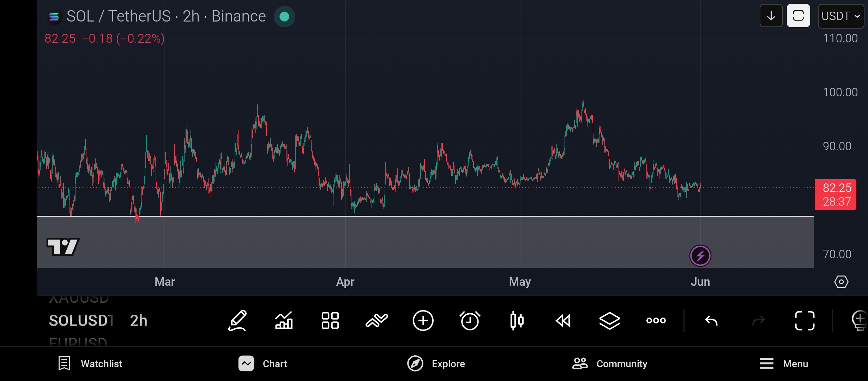This screenshot has width=868, height=381.
Task: Open the three-circles more options icon
Action: tap(656, 320)
